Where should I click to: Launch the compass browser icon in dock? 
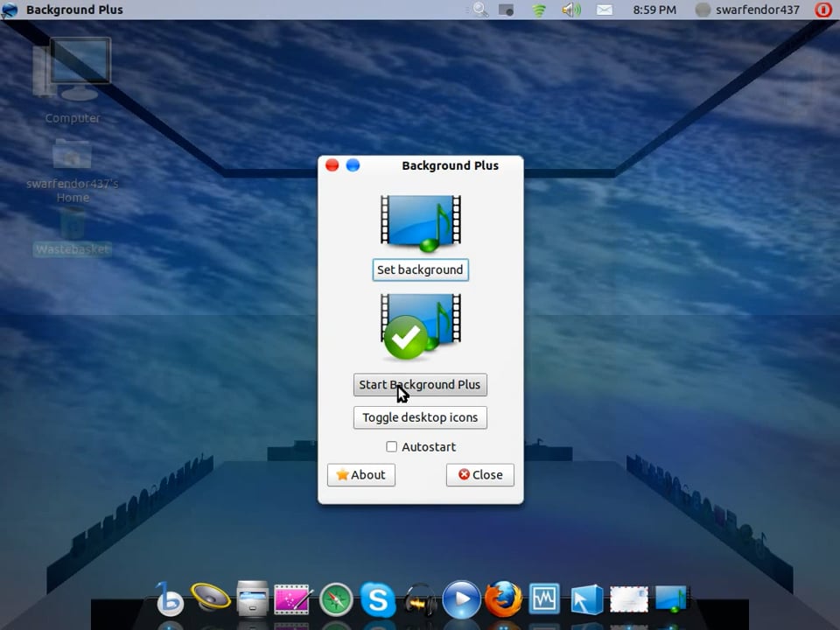[x=336, y=600]
